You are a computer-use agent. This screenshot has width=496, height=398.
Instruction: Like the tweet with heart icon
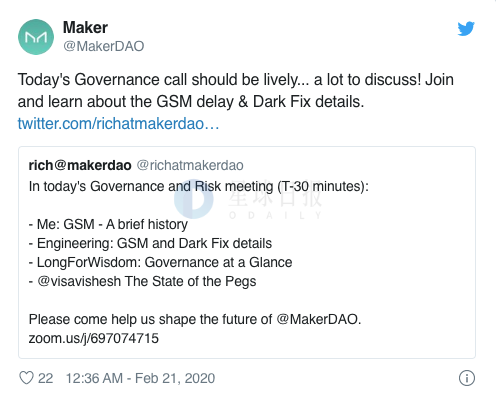coord(26,378)
